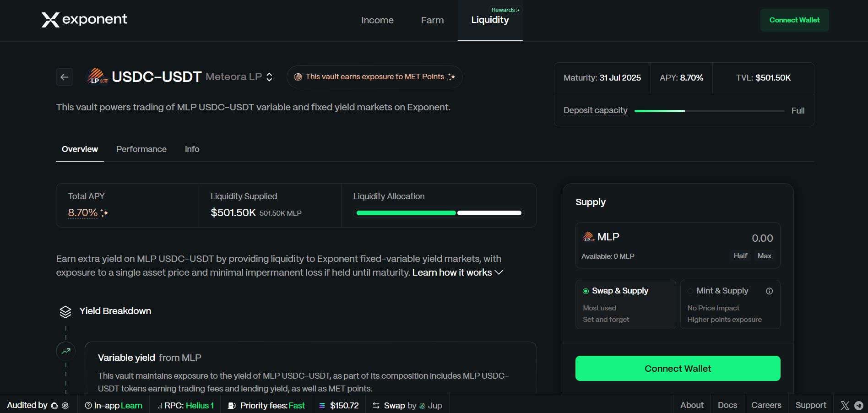The image size is (868, 413).
Task: Click the white Liquidity Allocation segment
Action: (x=489, y=213)
